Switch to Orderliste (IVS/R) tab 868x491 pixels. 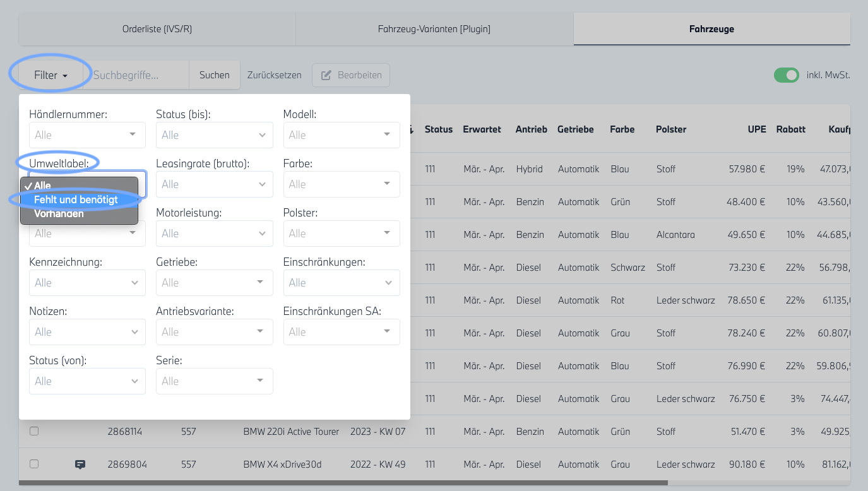(157, 29)
